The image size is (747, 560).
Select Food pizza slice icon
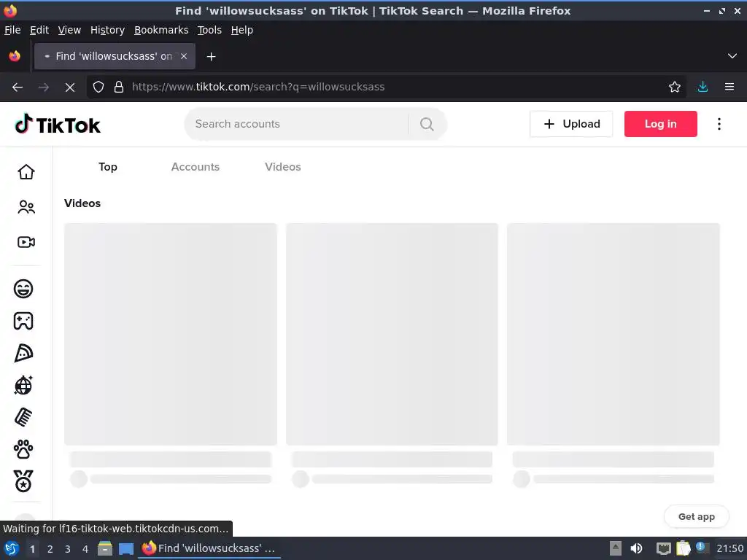[23, 354]
